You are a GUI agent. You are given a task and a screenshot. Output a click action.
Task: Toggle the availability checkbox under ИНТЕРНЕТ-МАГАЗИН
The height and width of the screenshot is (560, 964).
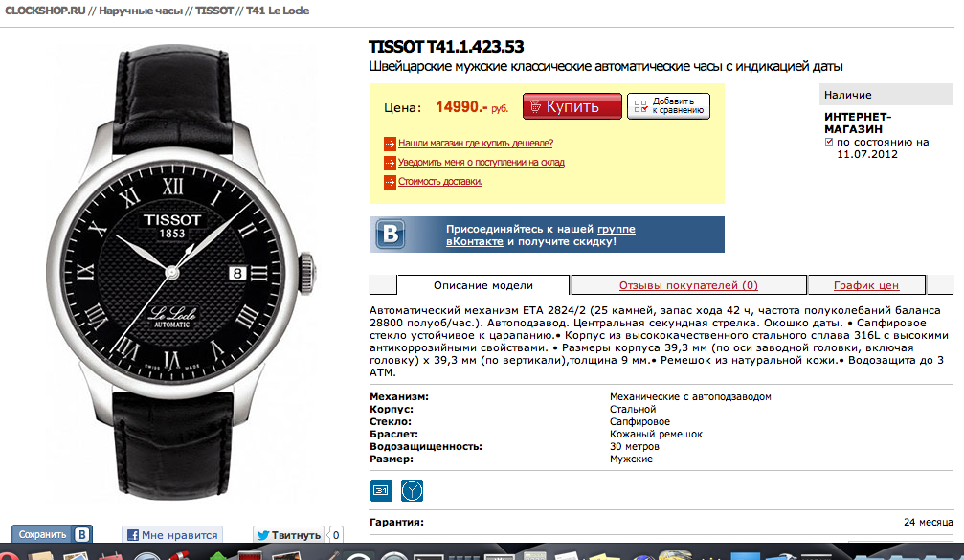pyautogui.click(x=829, y=142)
